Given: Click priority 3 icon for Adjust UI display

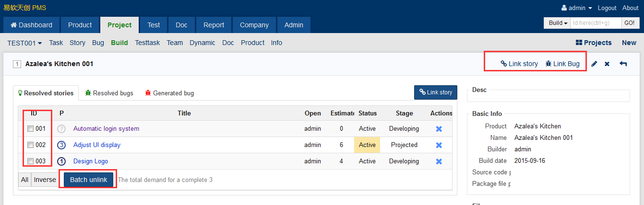Looking at the screenshot, I should (61, 145).
